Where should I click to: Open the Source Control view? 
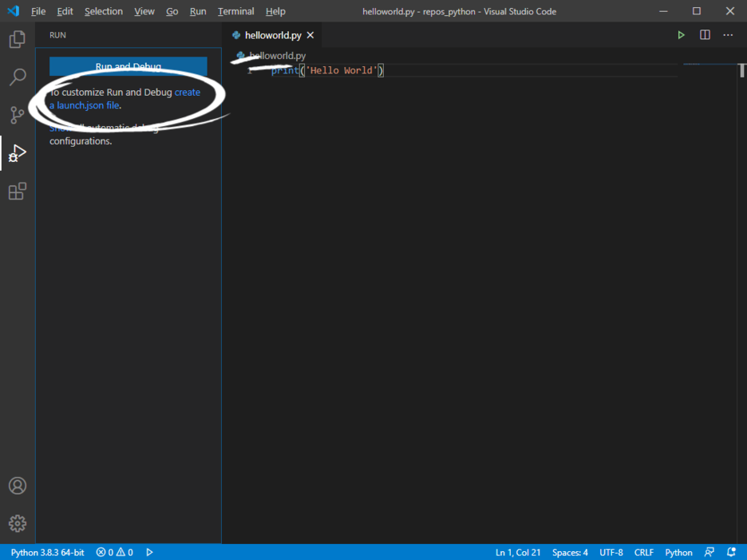coord(17,115)
